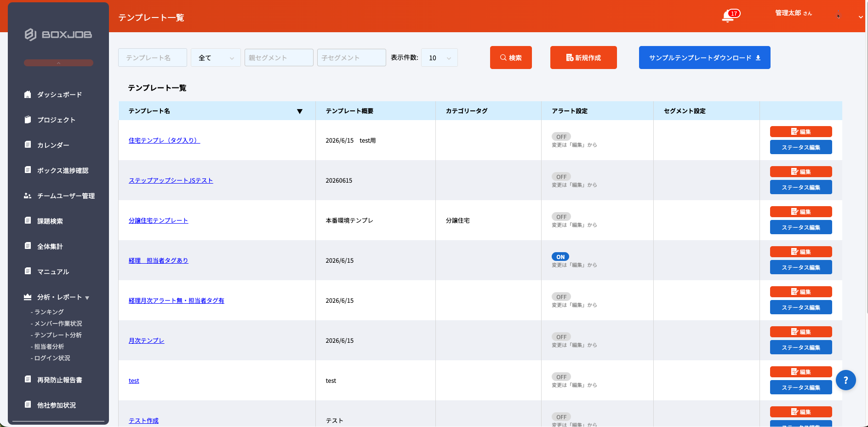Viewport: 868px width, 427px height.
Task: Click the calendar icon in sidebar
Action: tap(28, 144)
